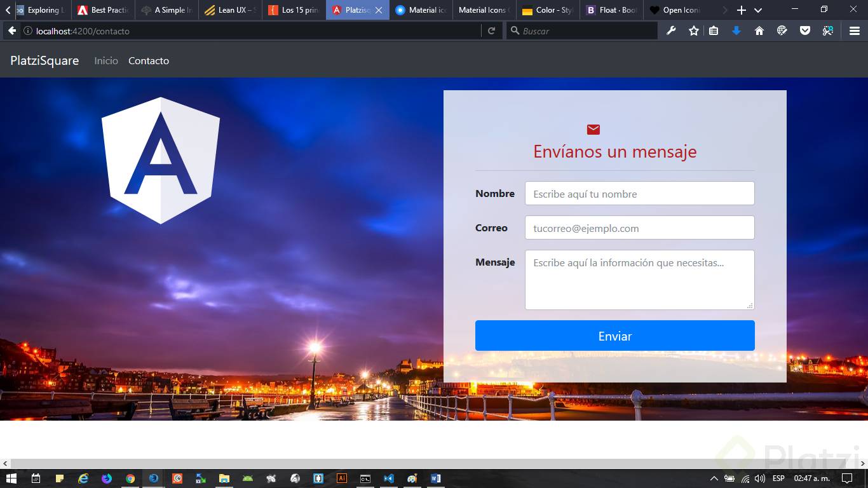Screen dimensions: 868x488
Task: Open the wrench developer tools icon
Action: point(672,30)
